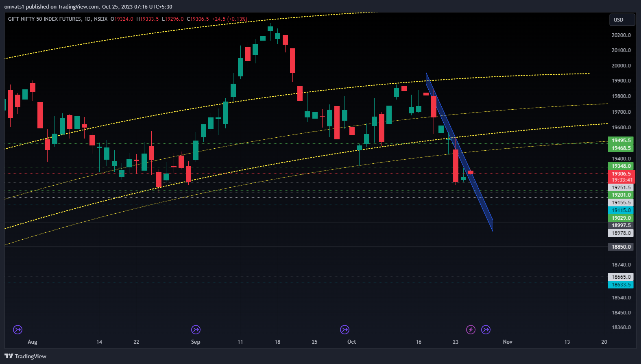Click the Oct date label on time axis
This screenshot has height=364, width=641.
352,342
